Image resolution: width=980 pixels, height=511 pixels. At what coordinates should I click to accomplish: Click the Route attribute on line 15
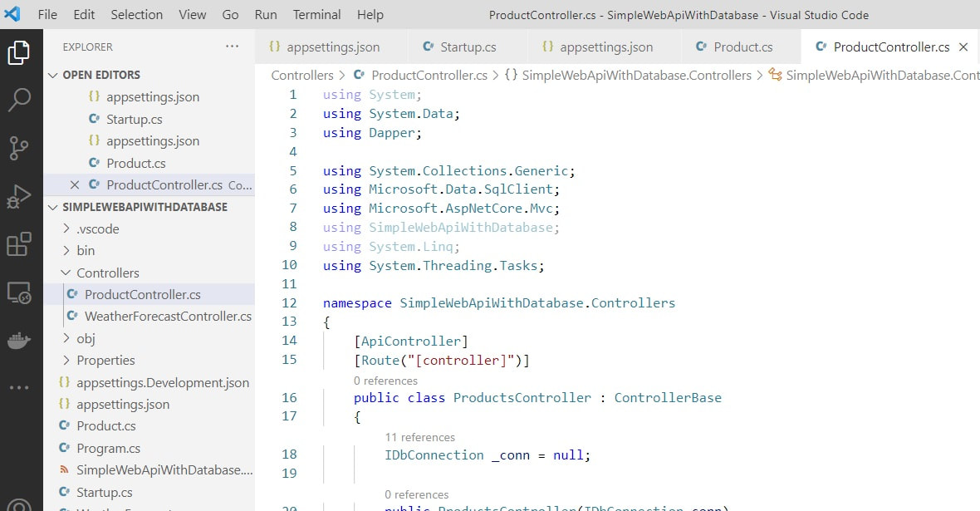(x=442, y=361)
